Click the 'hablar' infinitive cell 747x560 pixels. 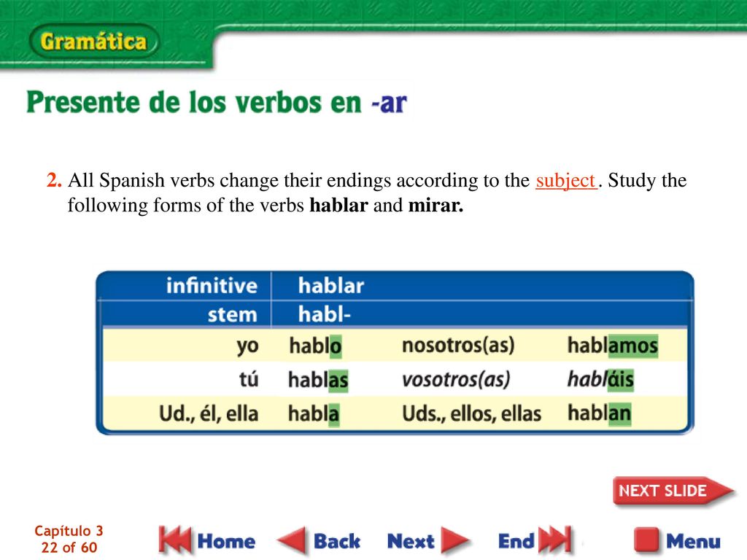(331, 286)
